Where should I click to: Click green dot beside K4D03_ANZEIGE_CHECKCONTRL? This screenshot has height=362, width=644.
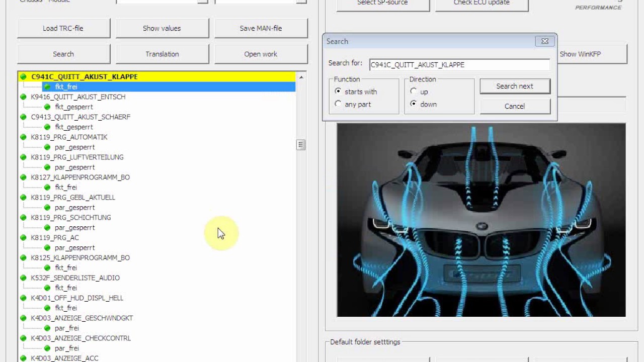23,338
